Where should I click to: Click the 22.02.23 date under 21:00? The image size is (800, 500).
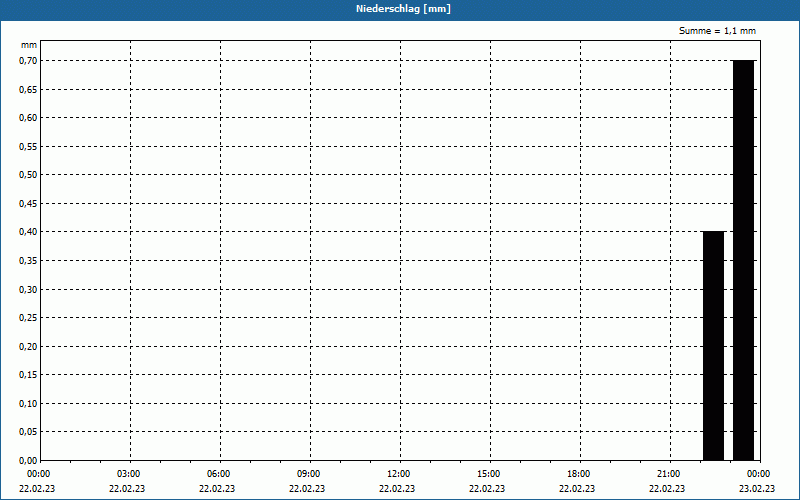(x=667, y=489)
